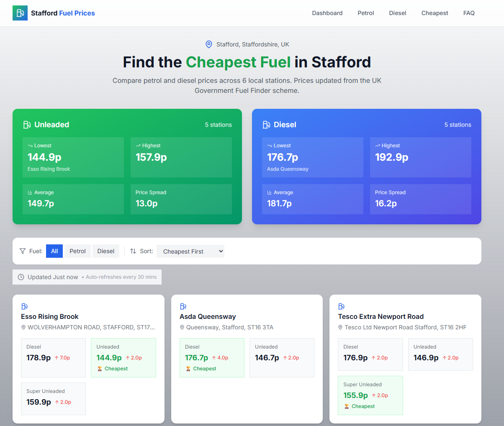
Task: Click the trending-down icon next to Unleaded Lowest
Action: [x=30, y=146]
